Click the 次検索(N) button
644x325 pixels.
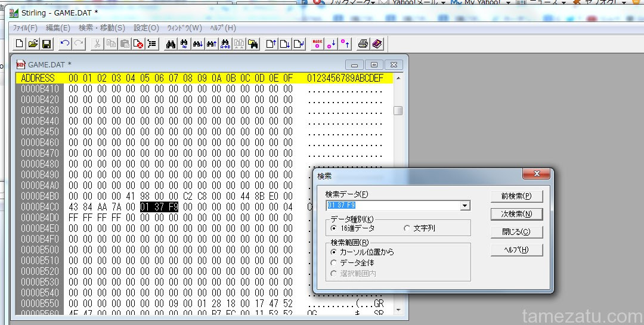(x=516, y=214)
